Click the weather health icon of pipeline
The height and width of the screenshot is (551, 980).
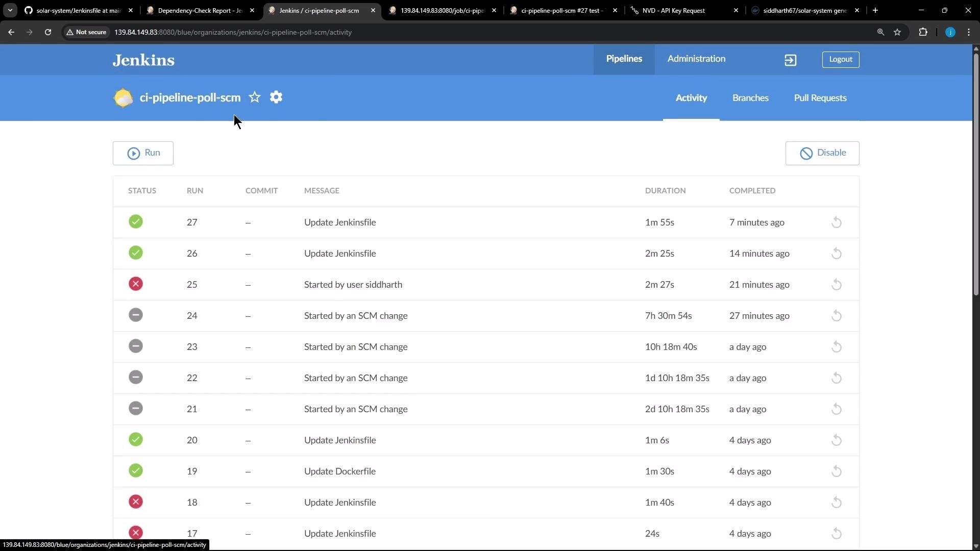123,97
